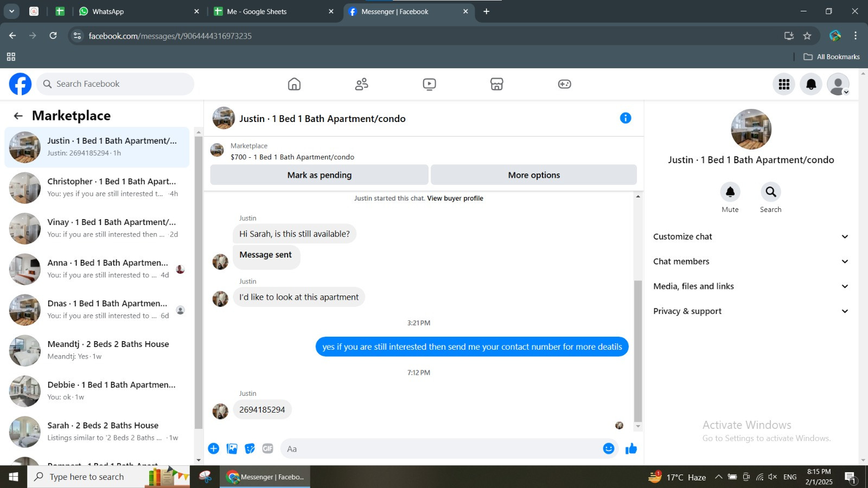Open the Gaming icon in top navigation
This screenshot has height=488, width=868.
(x=564, y=84)
